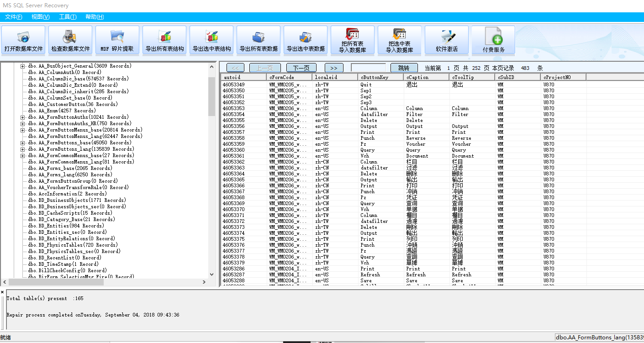644x343 pixels.
Task: Open software activation 软件激活
Action: [447, 40]
